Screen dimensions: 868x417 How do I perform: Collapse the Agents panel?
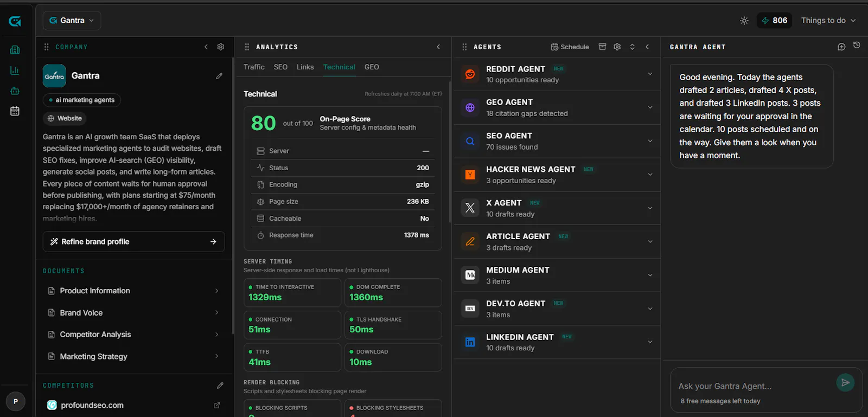pyautogui.click(x=647, y=47)
